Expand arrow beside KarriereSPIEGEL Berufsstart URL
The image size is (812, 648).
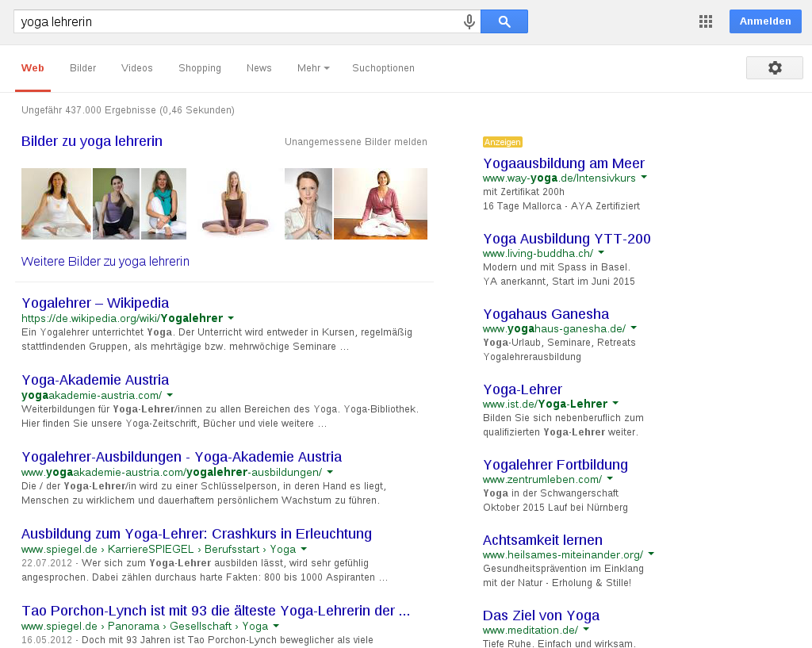tap(304, 549)
